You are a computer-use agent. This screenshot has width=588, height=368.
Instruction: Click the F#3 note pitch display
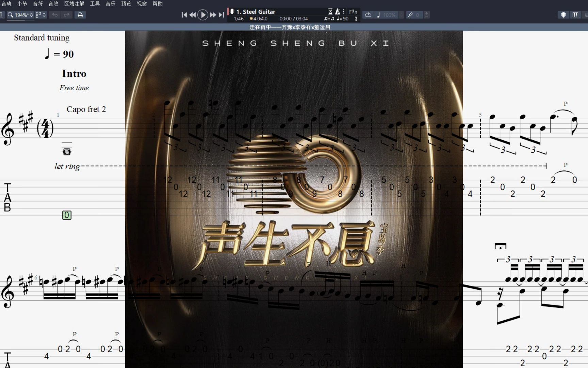pyautogui.click(x=353, y=12)
